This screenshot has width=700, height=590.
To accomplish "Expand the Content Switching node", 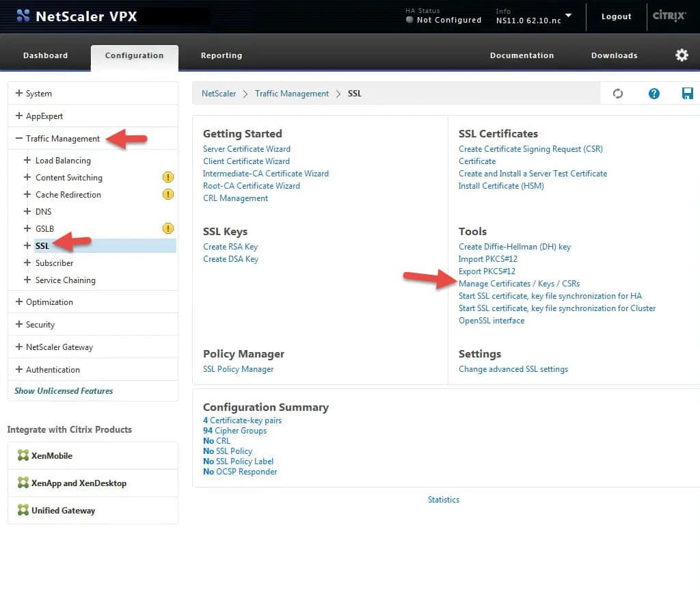I will (27, 177).
